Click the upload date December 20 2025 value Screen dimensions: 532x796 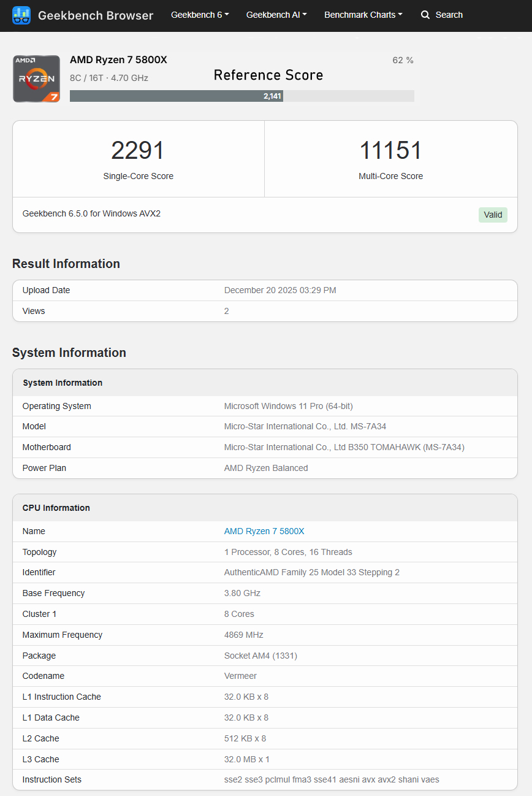pyautogui.click(x=280, y=290)
